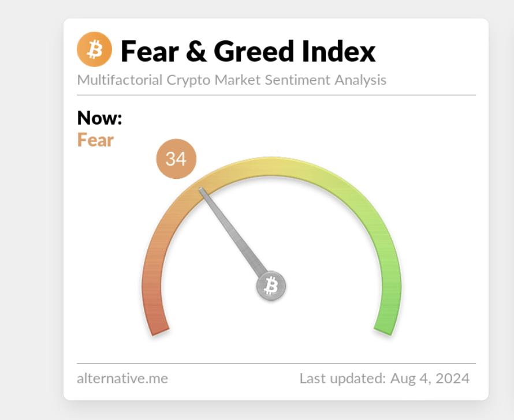
Task: Click the word Greed in the title
Action: [x=254, y=51]
